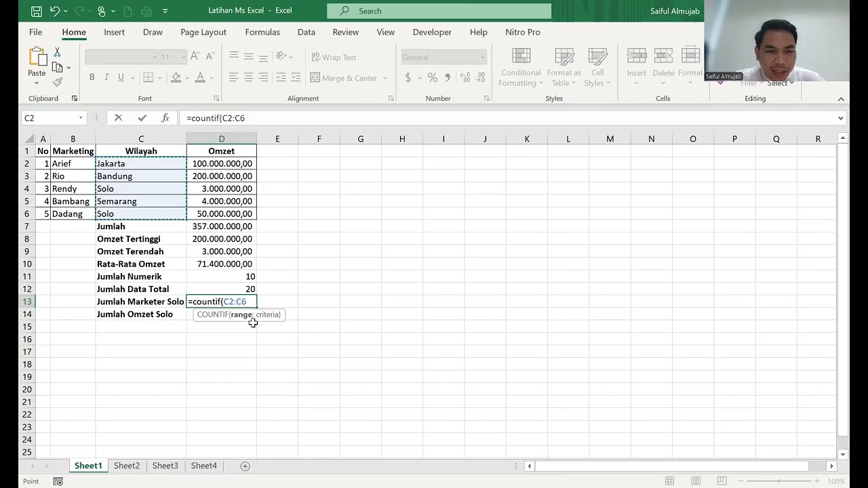Click Decrease Decimal icon
868x488 pixels.
coord(481,77)
